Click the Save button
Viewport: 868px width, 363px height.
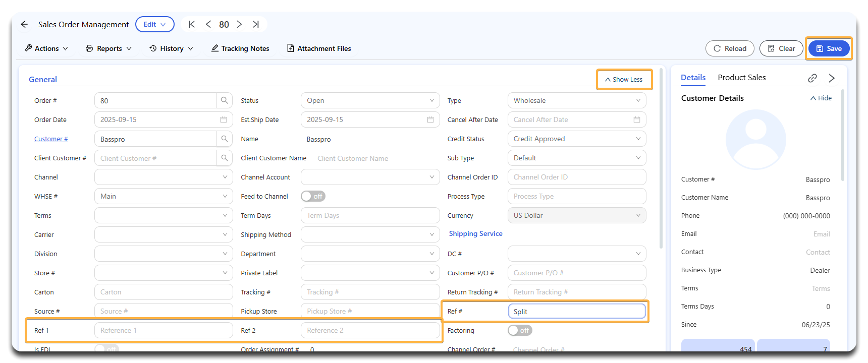829,48
